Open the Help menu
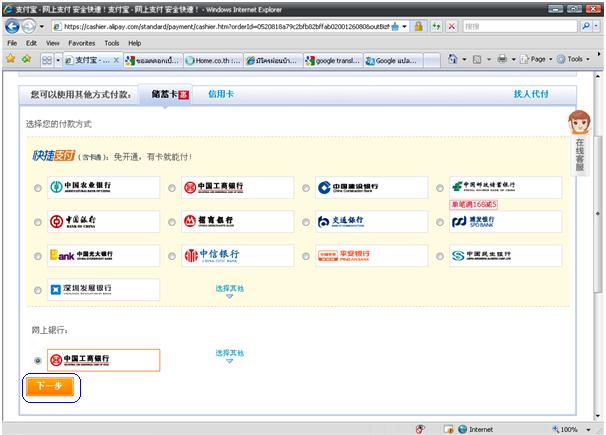Screen dimensions: 606x435 (134, 43)
